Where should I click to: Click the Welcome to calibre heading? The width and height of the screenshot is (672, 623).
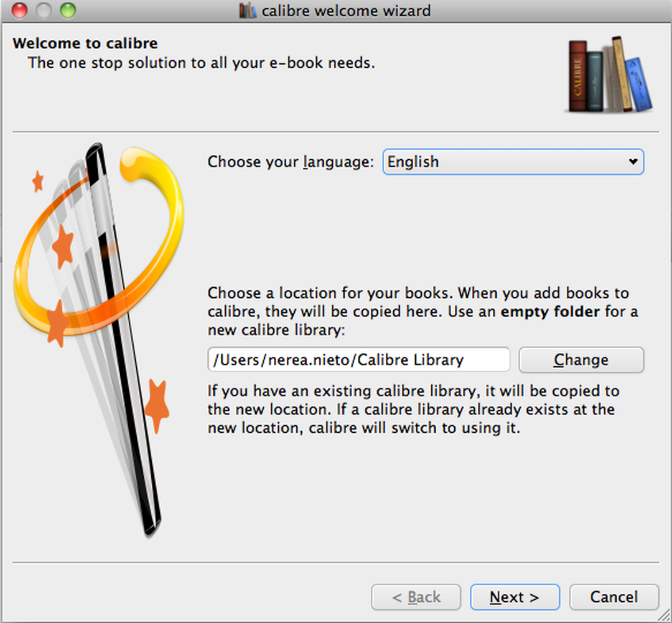tap(87, 44)
